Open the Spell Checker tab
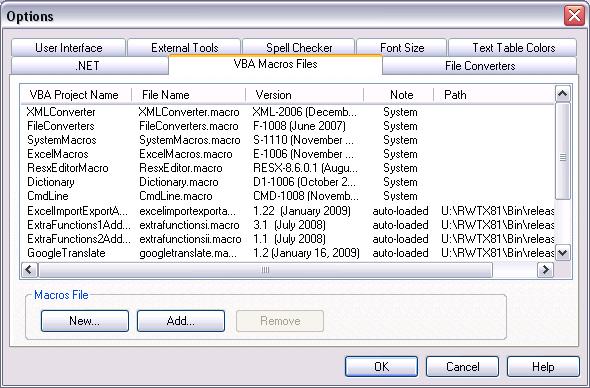Screen dimensions: 590x388 [299, 48]
